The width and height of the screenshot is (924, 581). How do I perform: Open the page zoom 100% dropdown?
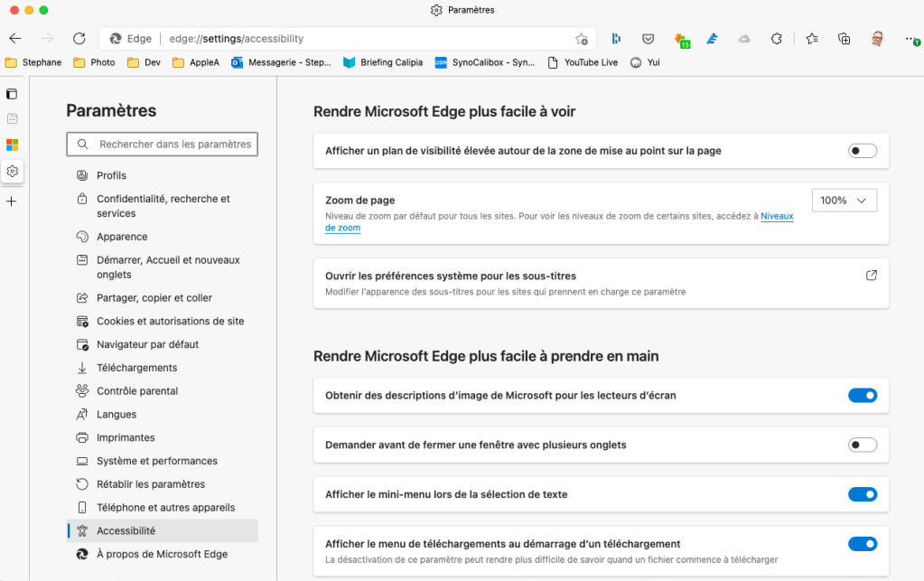[844, 200]
